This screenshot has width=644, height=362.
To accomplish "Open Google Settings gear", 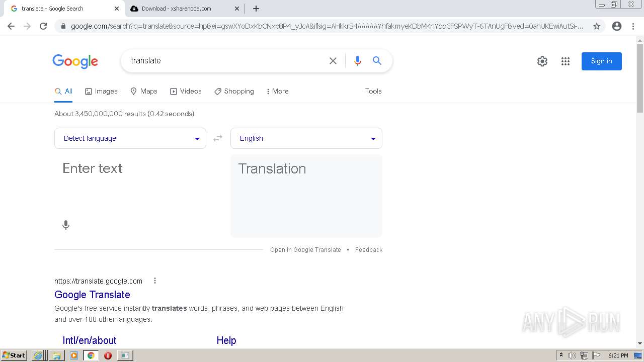I will 542,61.
